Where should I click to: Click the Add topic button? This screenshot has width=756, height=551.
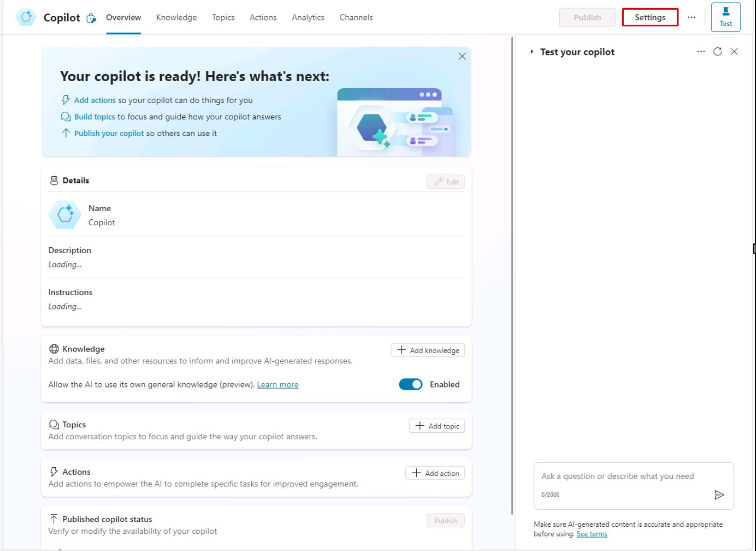click(x=437, y=426)
